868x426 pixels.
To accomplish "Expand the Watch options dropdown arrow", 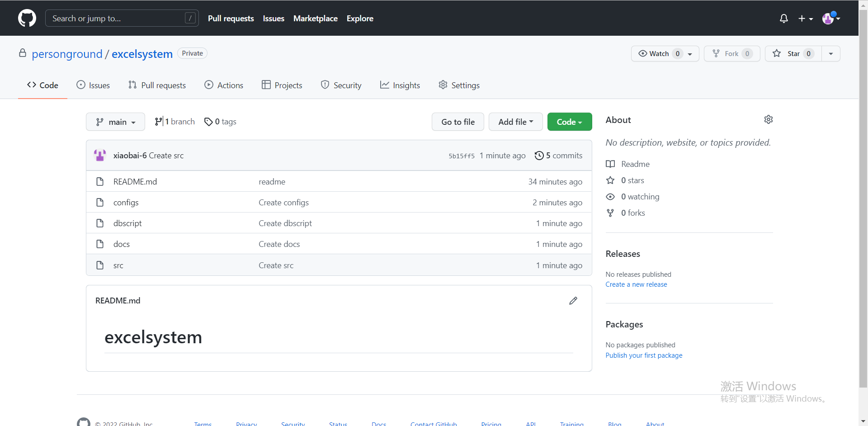I will pyautogui.click(x=690, y=54).
